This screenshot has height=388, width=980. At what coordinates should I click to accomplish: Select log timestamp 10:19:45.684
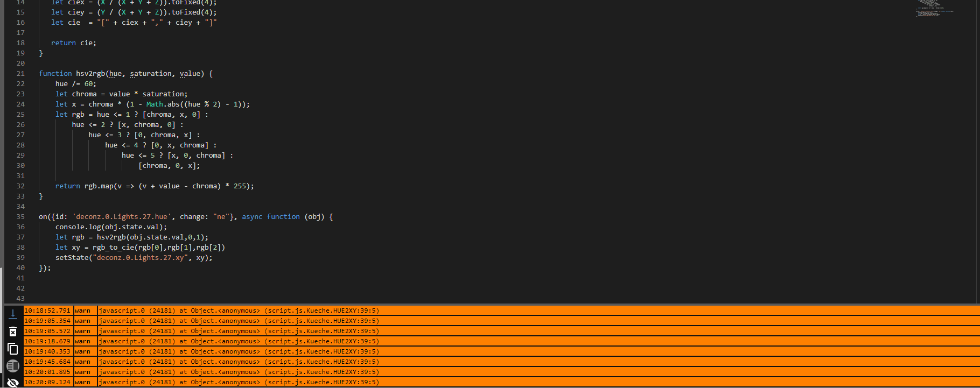pyautogui.click(x=47, y=362)
